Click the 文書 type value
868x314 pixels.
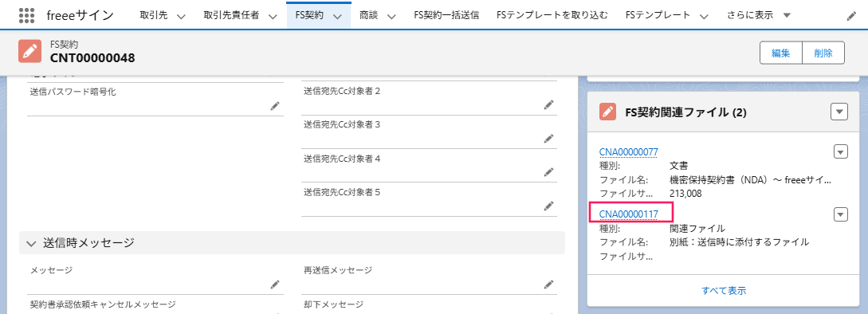678,166
